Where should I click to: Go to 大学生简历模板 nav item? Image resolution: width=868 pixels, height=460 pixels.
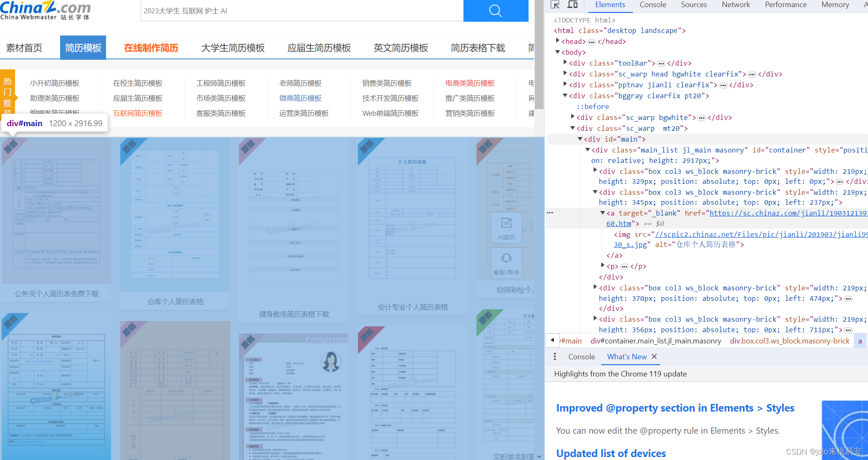pyautogui.click(x=233, y=48)
